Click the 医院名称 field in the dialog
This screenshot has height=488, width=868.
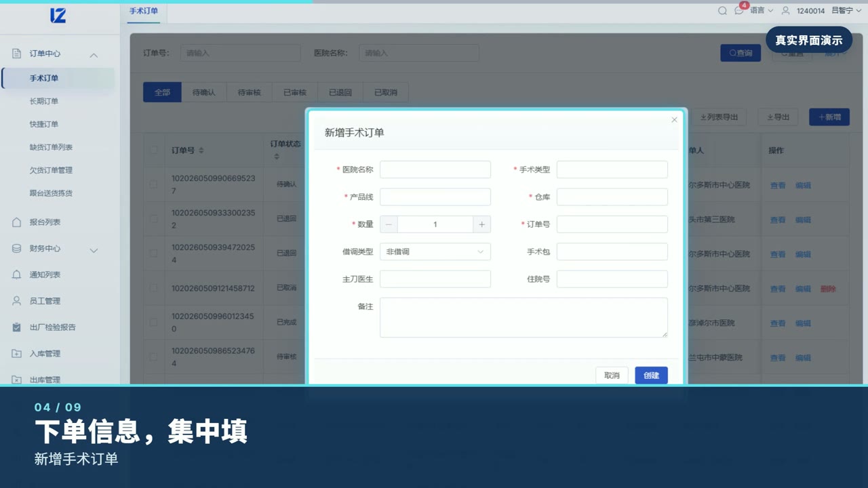click(x=435, y=169)
